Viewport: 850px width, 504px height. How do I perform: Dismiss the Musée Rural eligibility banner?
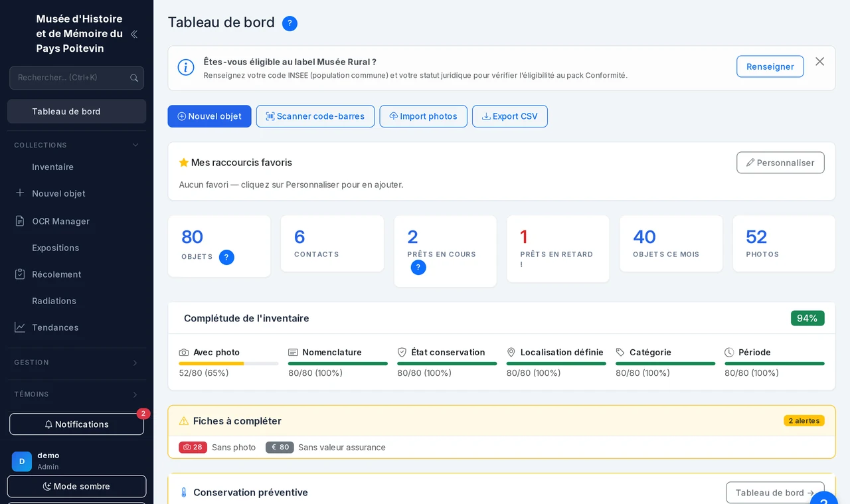click(819, 62)
